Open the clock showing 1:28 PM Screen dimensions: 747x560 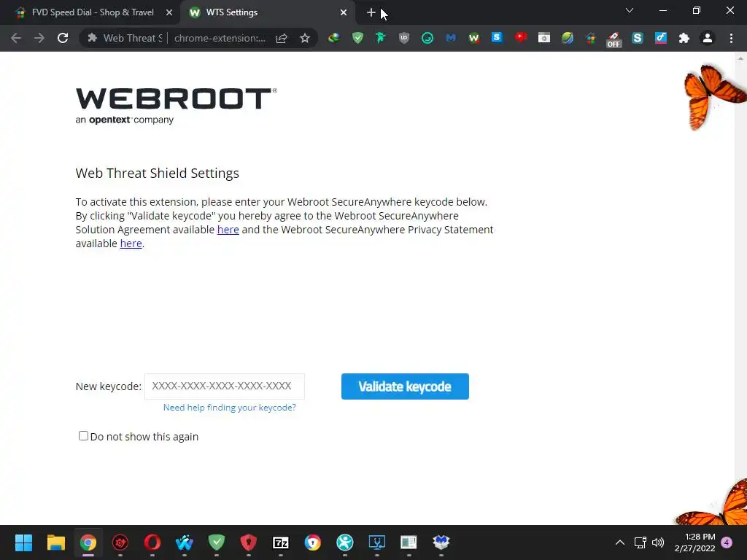(695, 542)
